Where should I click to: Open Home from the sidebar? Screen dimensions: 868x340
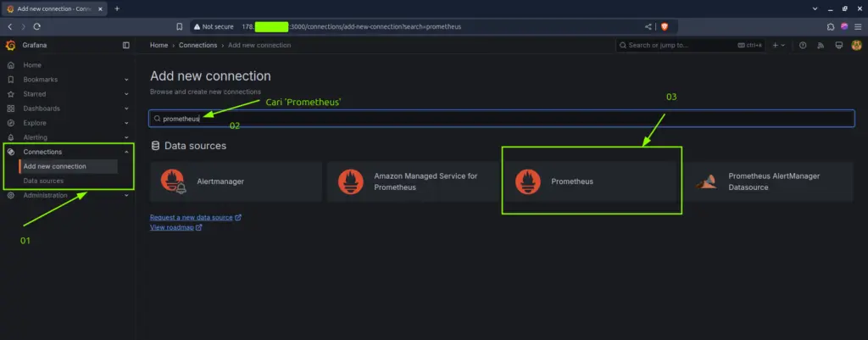click(x=32, y=64)
